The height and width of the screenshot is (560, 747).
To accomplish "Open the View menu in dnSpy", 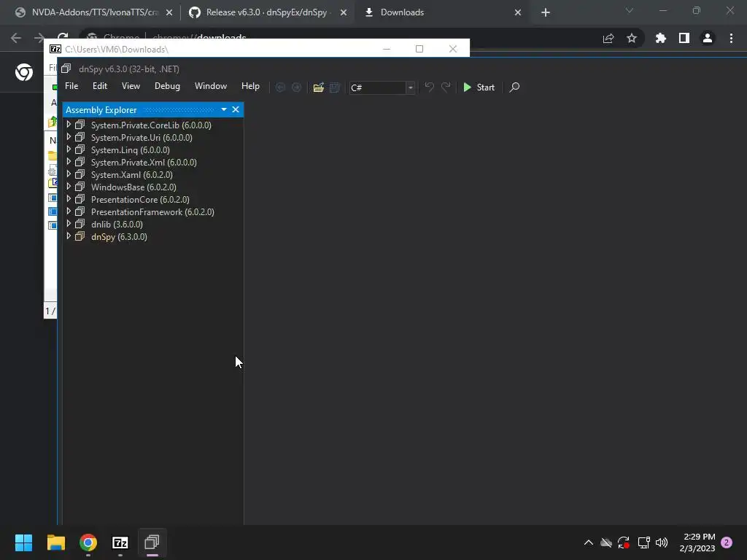I will 131,86.
